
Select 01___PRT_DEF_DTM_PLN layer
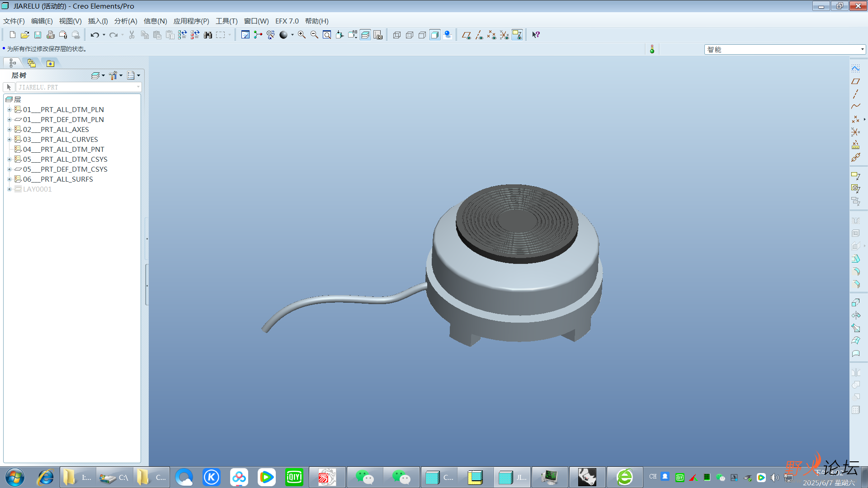[63, 120]
